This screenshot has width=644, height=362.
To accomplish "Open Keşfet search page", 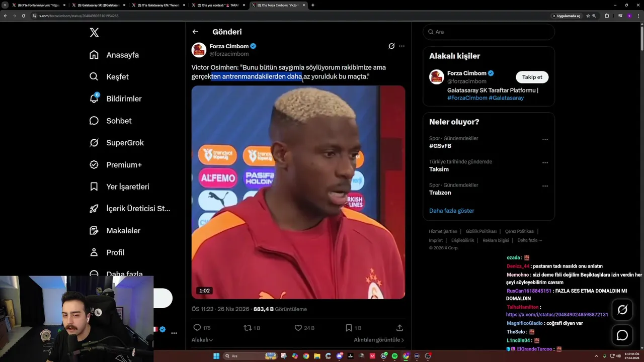I will [109, 77].
